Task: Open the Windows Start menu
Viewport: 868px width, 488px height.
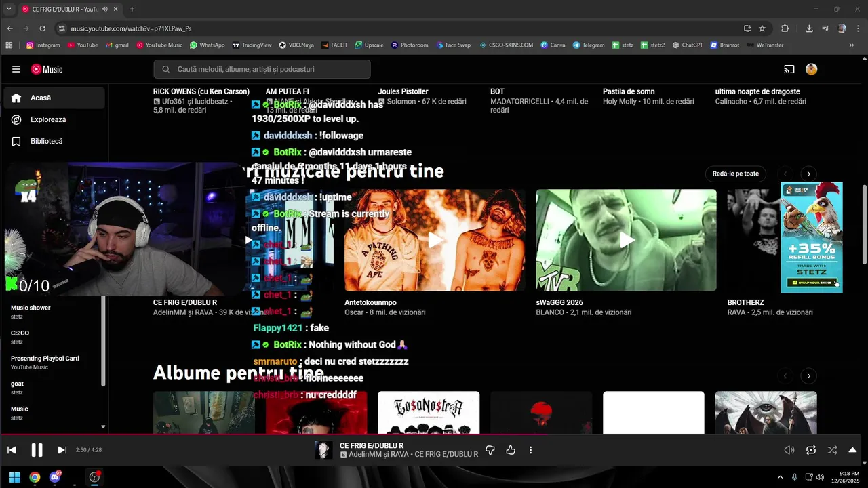Action: 14,477
